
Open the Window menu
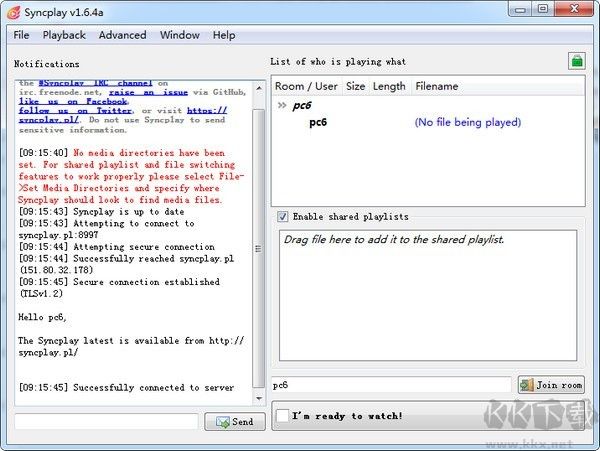[x=179, y=35]
